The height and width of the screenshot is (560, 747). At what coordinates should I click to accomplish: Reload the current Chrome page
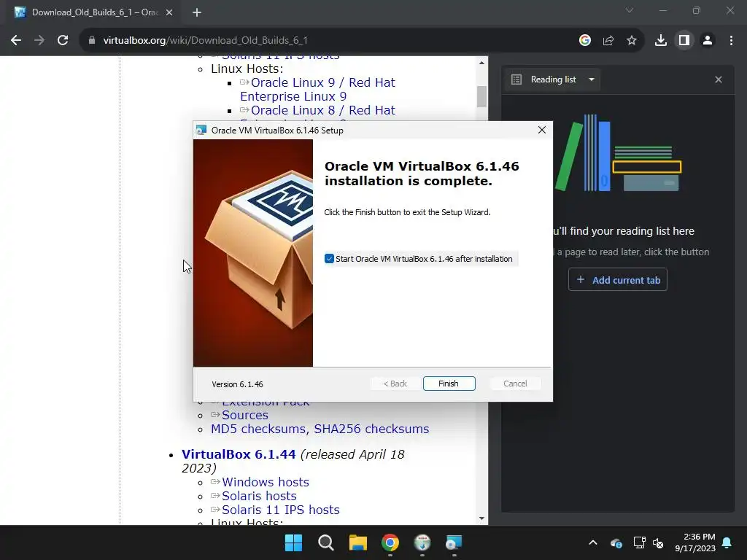pyautogui.click(x=63, y=41)
